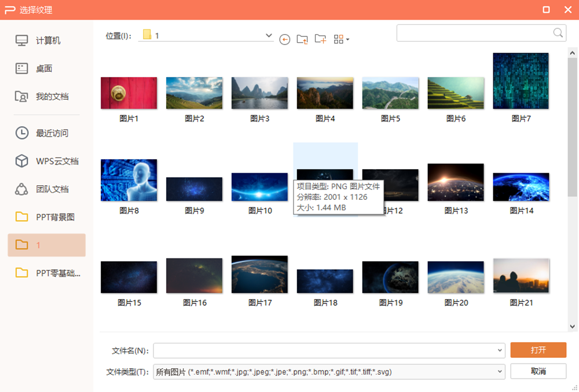Screen dimensions: 579x392
Task: Click the 打开 button
Action: tap(538, 350)
